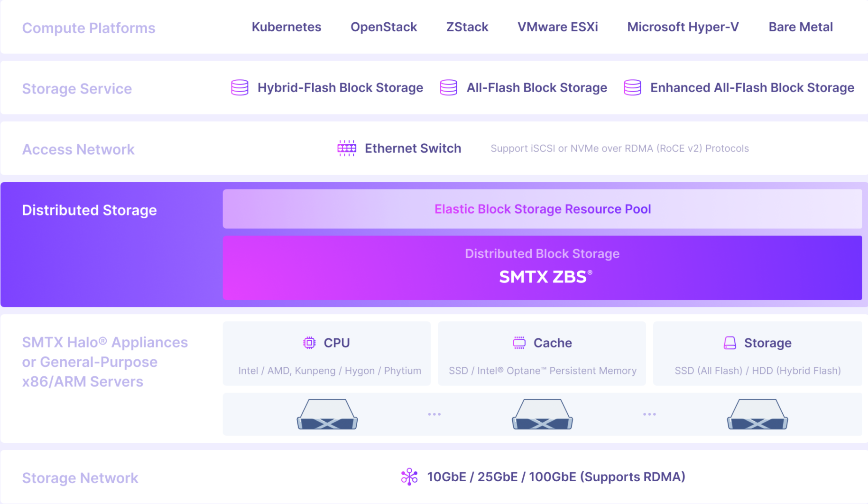Click the last server appliance image
The image size is (868, 504).
757,414
